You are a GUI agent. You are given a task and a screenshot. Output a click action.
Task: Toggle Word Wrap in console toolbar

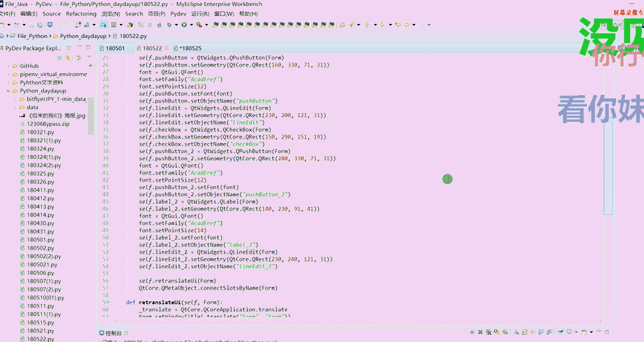(532, 332)
